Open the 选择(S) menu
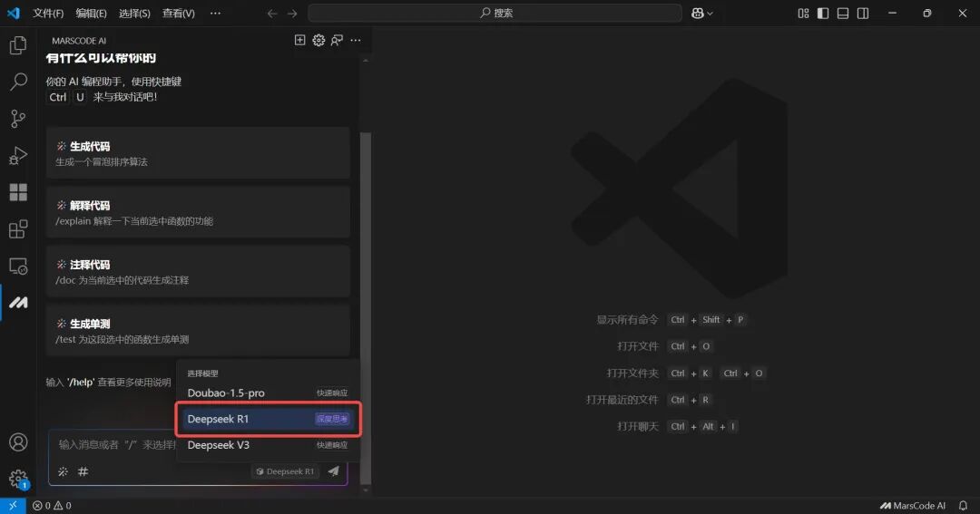 coord(134,13)
